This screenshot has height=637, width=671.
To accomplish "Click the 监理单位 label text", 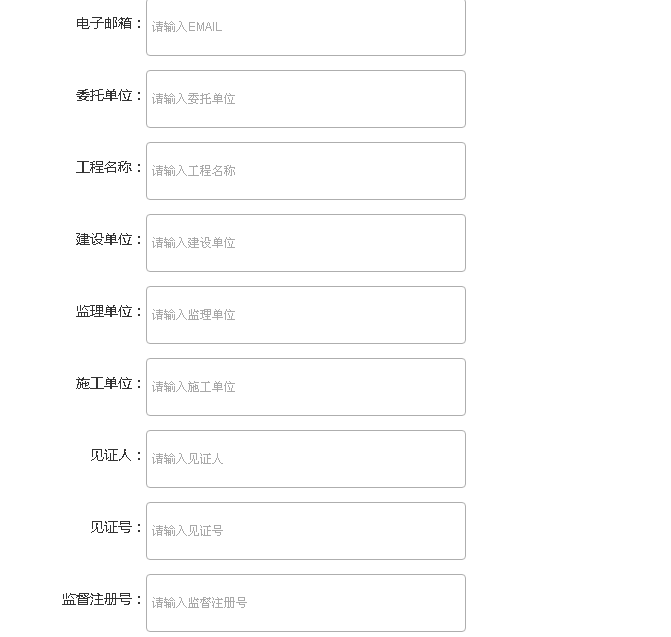I will tap(104, 312).
